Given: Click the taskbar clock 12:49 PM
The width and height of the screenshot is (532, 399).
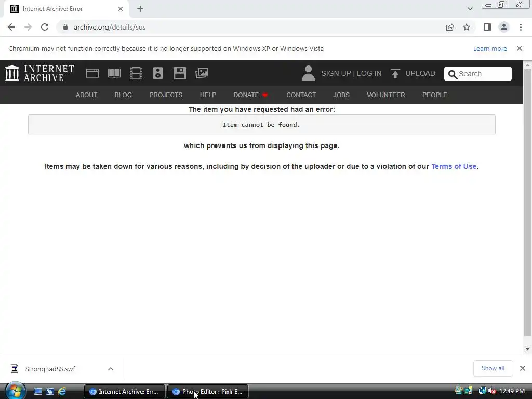Looking at the screenshot, I should point(512,391).
